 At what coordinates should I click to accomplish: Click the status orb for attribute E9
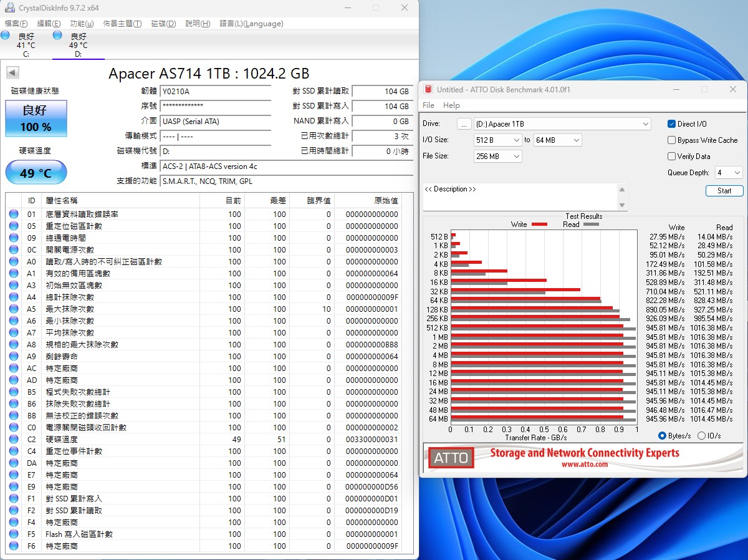tap(14, 487)
